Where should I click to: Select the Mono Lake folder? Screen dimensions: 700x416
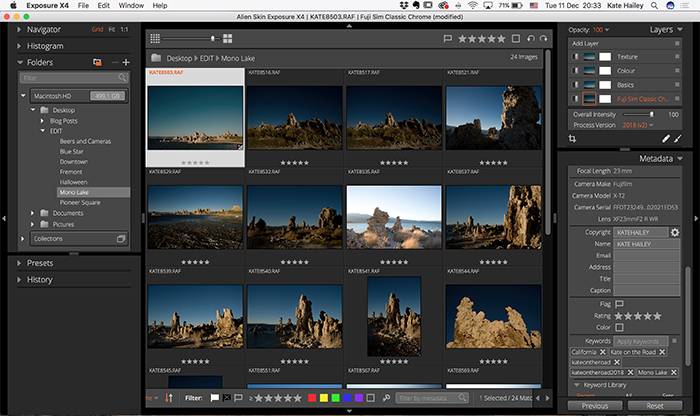[93, 192]
